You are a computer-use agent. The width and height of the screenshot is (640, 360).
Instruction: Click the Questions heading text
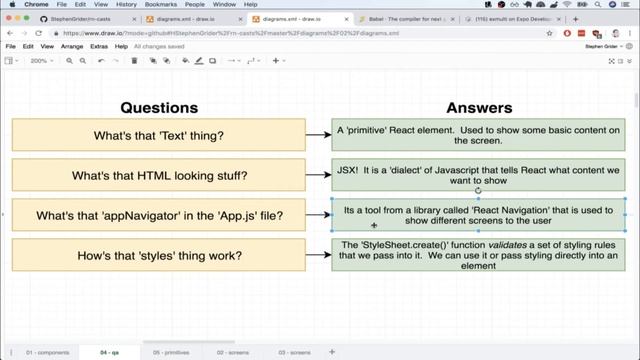tap(159, 108)
